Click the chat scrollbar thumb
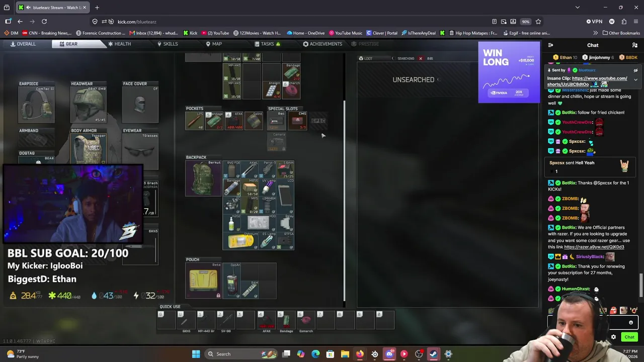Screen dimensions: 644x362 [x=641, y=285]
